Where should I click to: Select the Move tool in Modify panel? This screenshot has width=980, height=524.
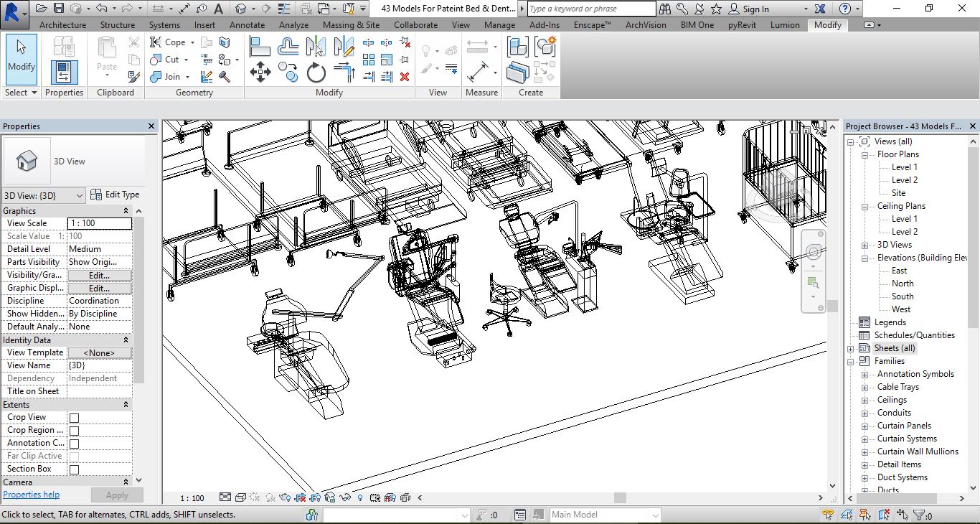point(260,72)
